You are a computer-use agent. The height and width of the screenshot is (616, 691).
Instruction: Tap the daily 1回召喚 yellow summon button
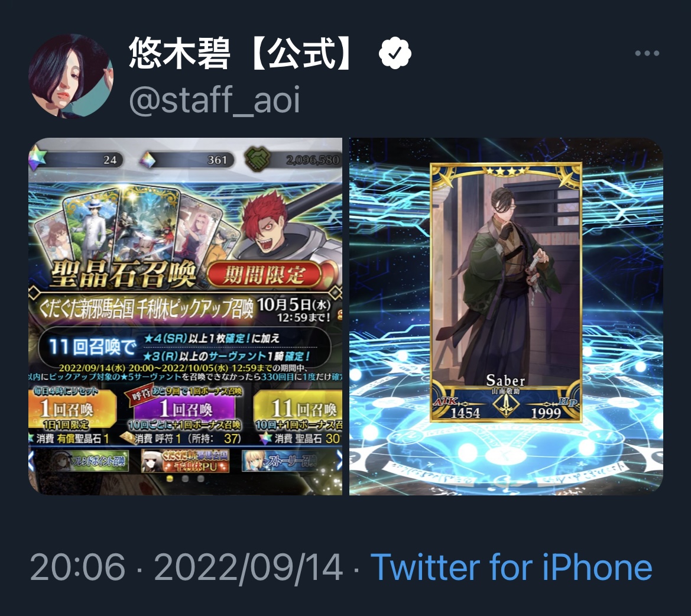coord(72,410)
